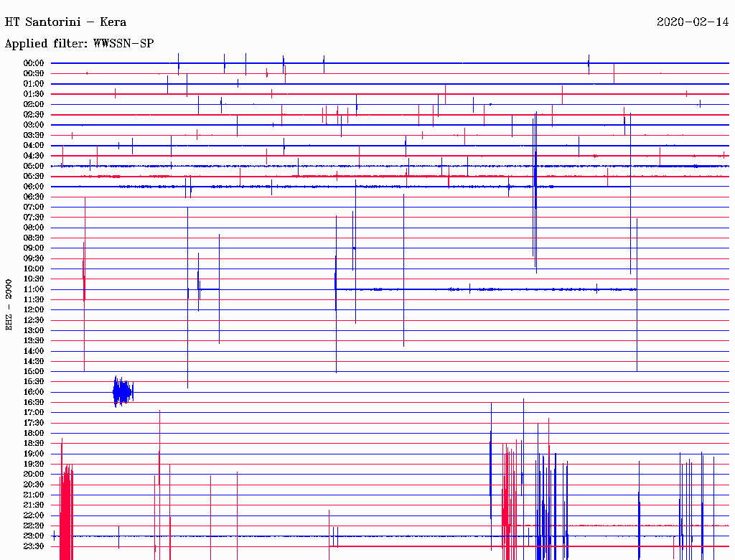Select the 00:00 time label
The width and height of the screenshot is (735, 560).
(34, 63)
